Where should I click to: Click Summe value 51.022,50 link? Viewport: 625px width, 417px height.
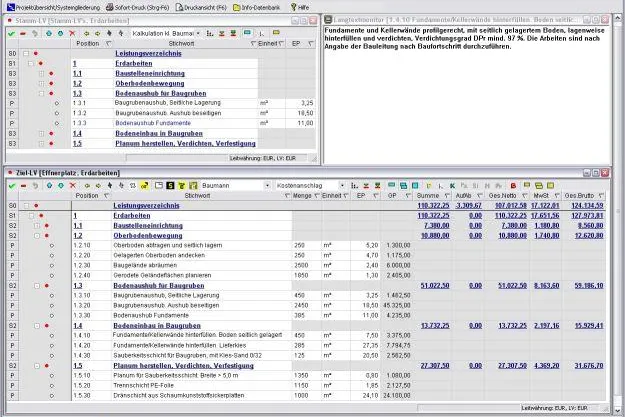click(435, 286)
